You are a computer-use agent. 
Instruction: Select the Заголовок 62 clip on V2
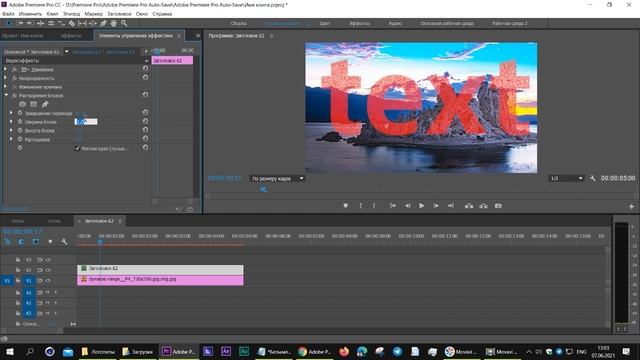tap(160, 269)
